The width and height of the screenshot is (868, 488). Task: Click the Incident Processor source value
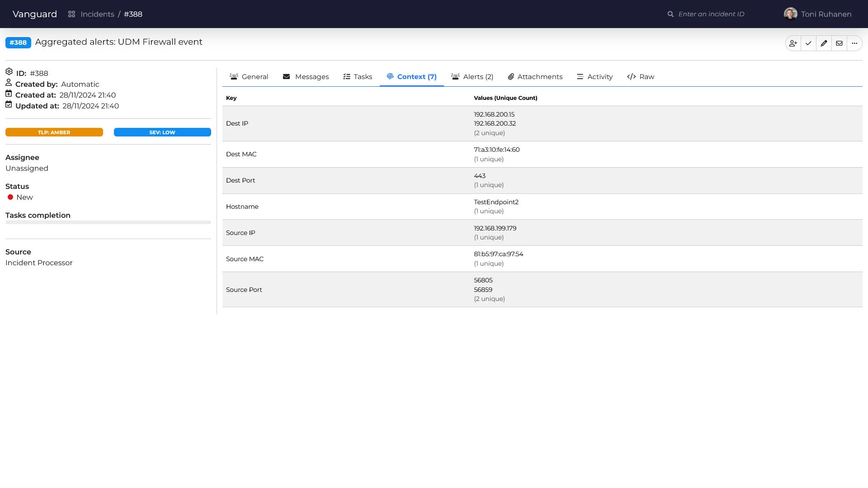tap(39, 263)
